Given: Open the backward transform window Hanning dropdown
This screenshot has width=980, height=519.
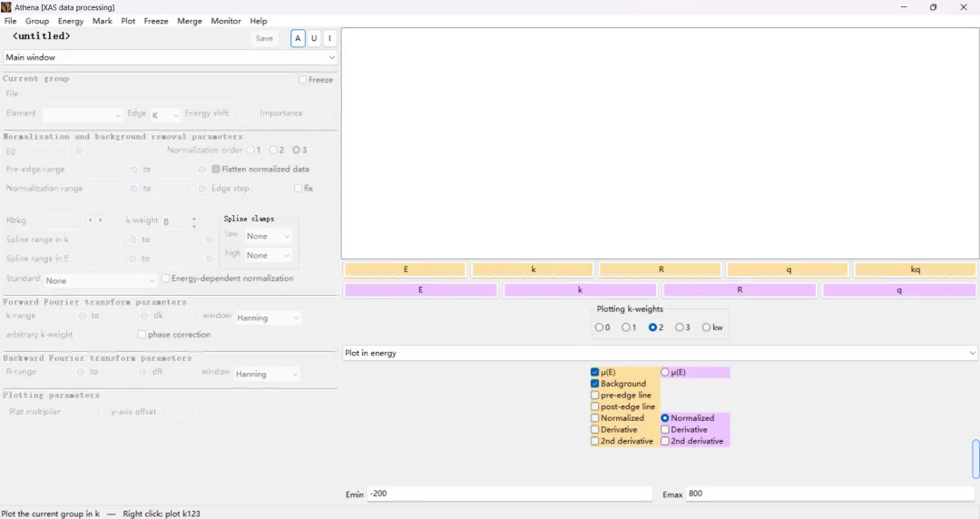Looking at the screenshot, I should [268, 374].
